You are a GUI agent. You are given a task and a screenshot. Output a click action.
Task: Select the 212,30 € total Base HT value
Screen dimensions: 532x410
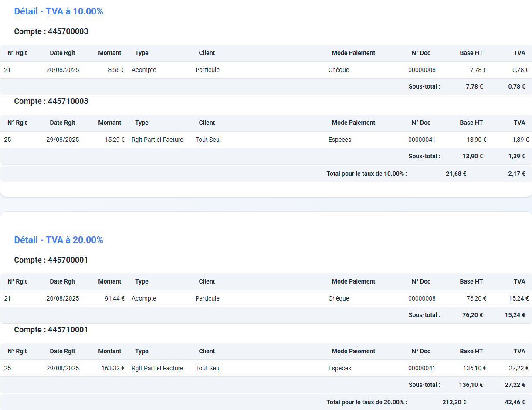(454, 402)
